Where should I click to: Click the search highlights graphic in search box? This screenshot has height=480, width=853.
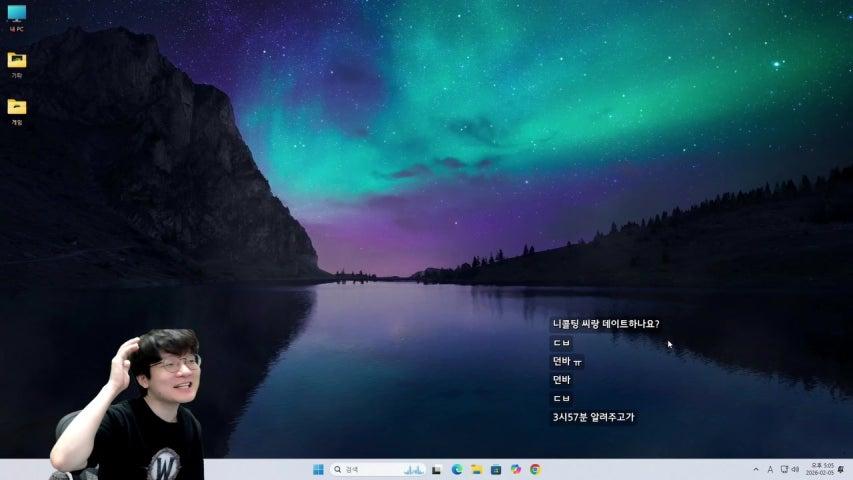pyautogui.click(x=413, y=469)
